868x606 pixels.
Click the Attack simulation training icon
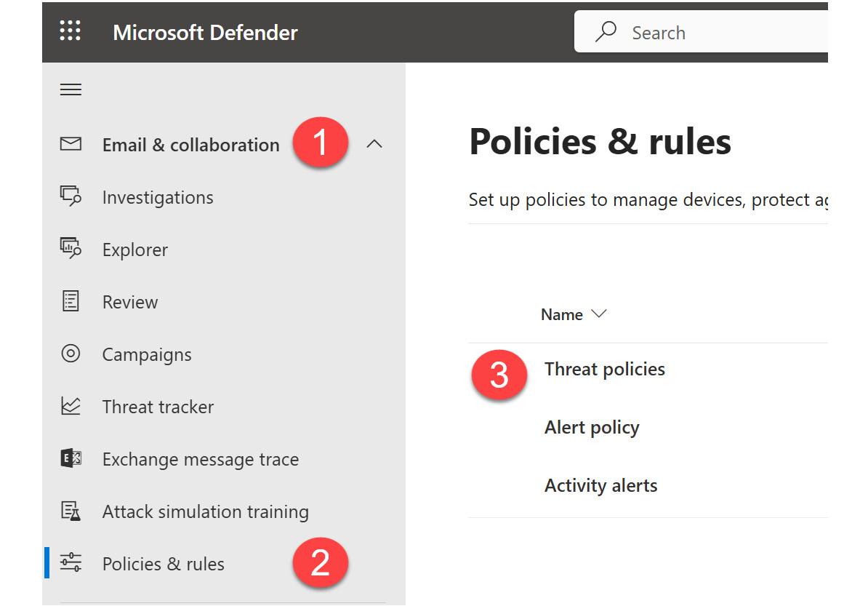(x=71, y=511)
